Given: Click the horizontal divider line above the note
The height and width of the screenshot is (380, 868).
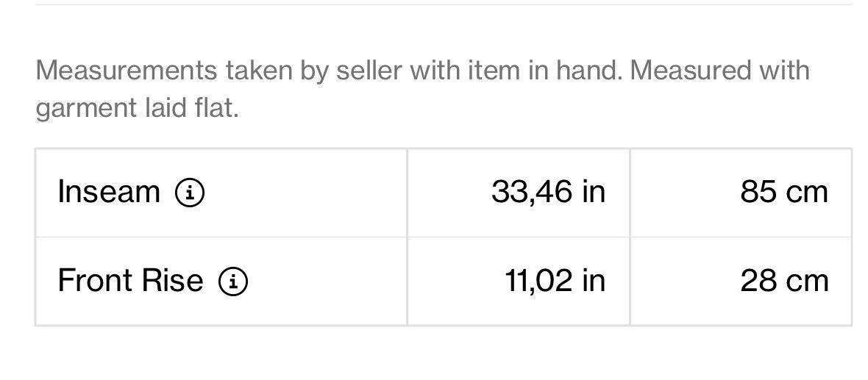Looking at the screenshot, I should 444,5.
